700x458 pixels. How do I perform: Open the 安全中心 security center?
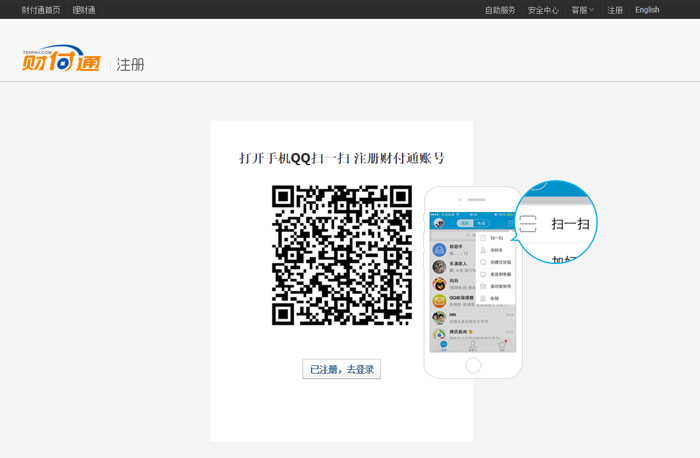(543, 10)
